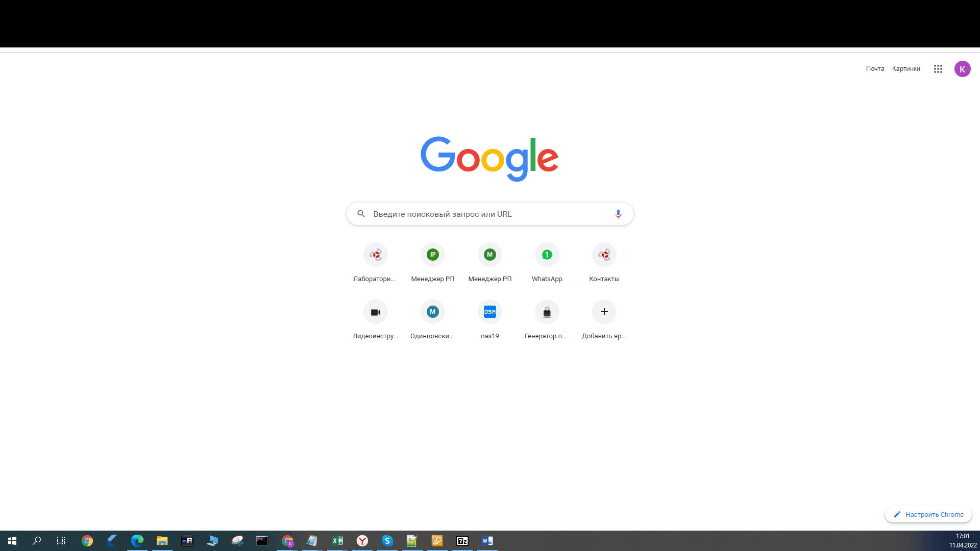
Task: Open the Windows Start menu
Action: tap(12, 541)
